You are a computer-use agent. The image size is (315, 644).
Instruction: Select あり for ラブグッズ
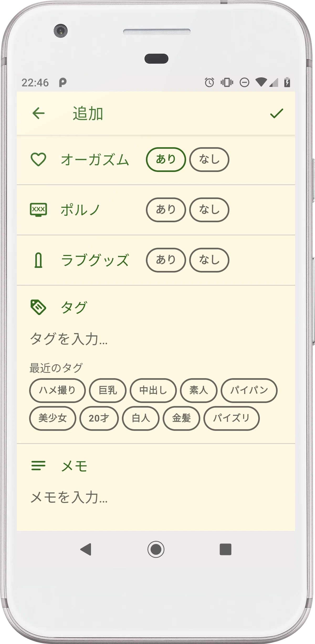pyautogui.click(x=166, y=260)
